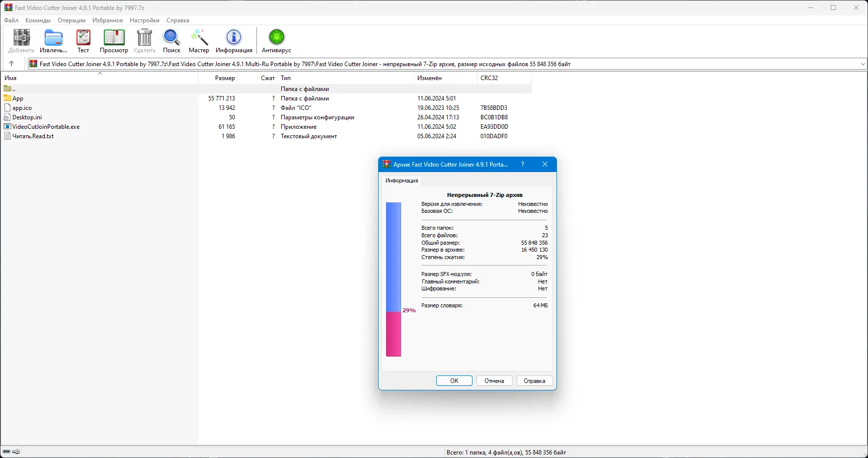The width and height of the screenshot is (868, 458).
Task: Open the Файл menu
Action: click(x=11, y=20)
